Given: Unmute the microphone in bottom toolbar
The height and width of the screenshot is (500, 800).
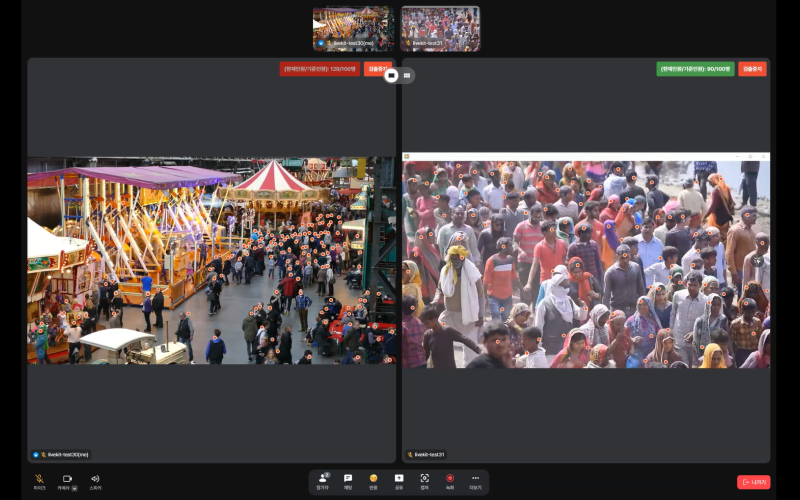Looking at the screenshot, I should (x=39, y=479).
